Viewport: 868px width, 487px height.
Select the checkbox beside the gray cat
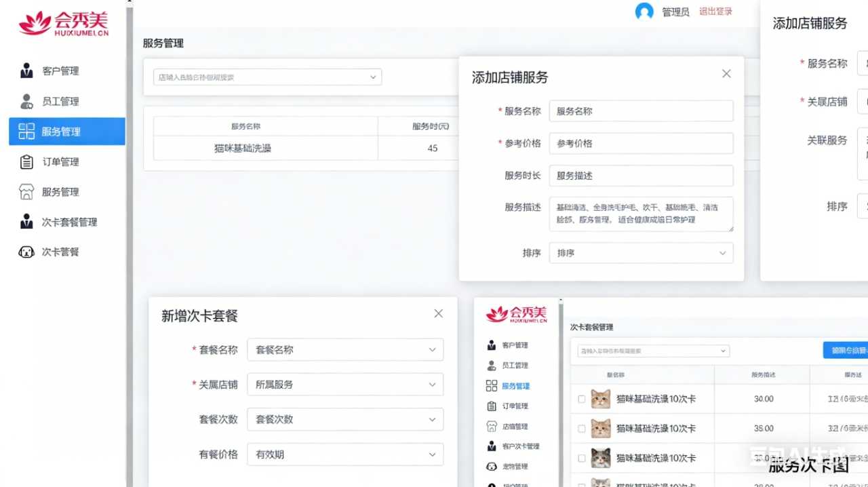[x=581, y=459]
